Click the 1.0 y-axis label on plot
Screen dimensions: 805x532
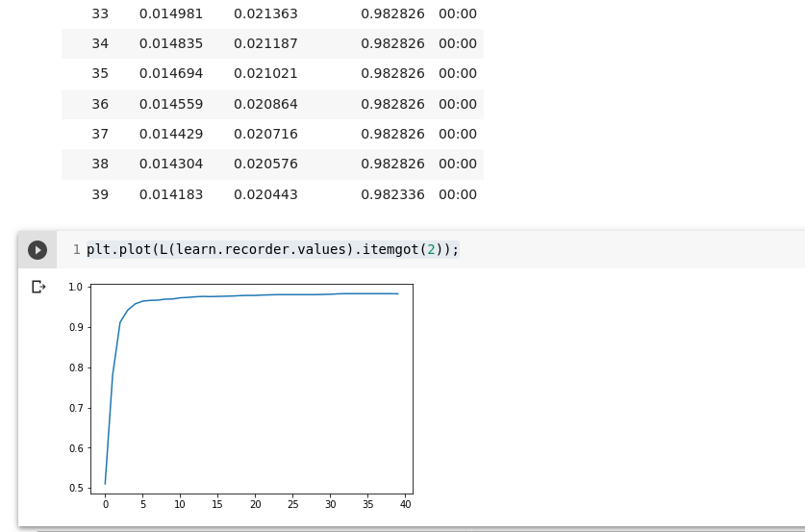[x=75, y=287]
